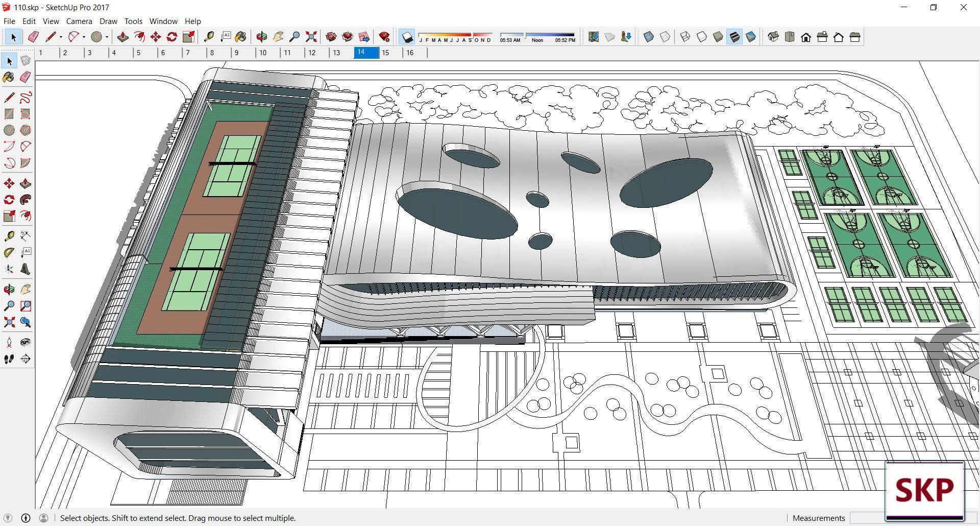Select scene tab 14
980x526 pixels.
(x=366, y=53)
